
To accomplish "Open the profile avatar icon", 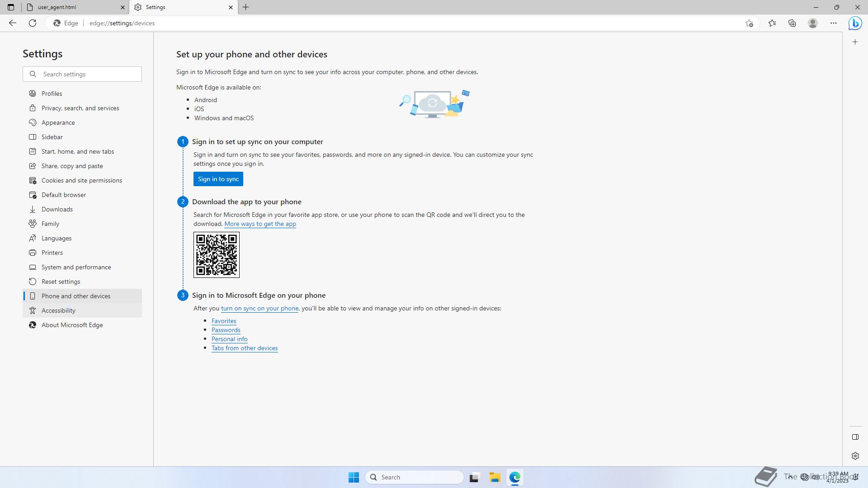I will click(x=813, y=23).
